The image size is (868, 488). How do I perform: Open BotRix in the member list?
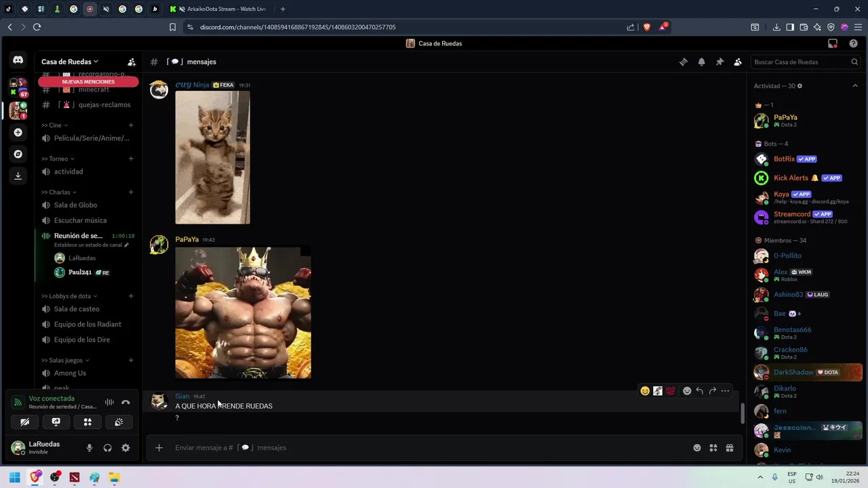click(x=807, y=159)
